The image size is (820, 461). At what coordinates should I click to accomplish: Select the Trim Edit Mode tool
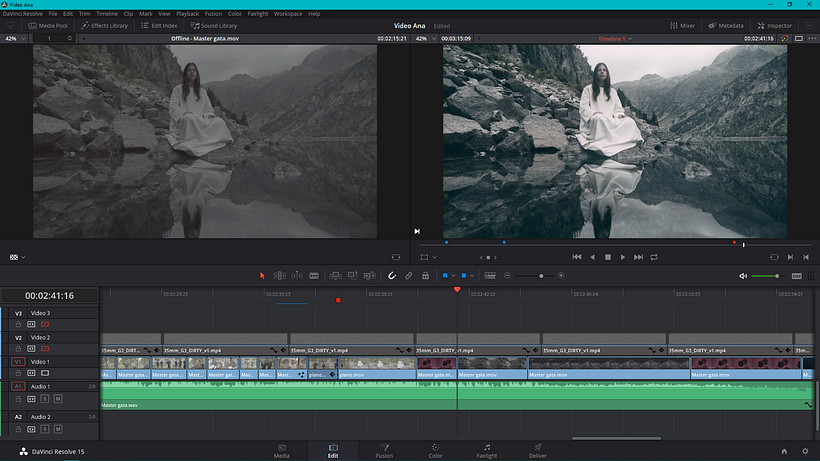click(x=280, y=275)
